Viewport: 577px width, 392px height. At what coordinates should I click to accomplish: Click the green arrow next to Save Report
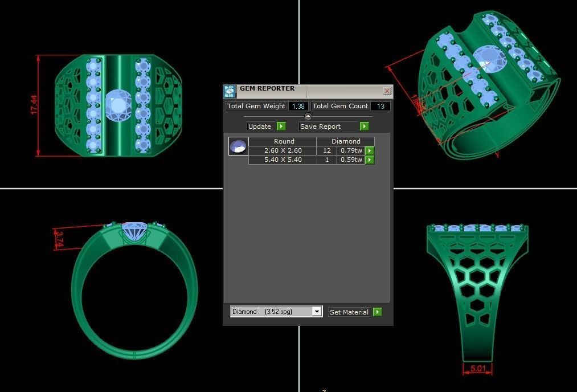coord(365,126)
